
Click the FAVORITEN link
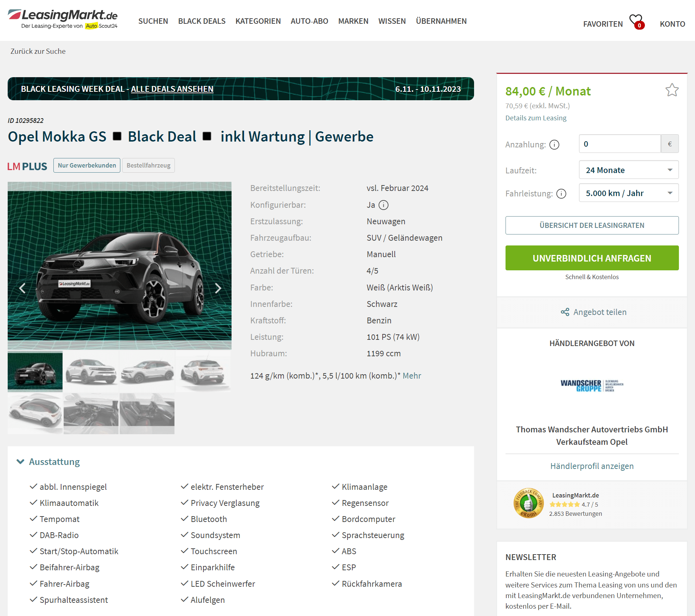(x=603, y=24)
